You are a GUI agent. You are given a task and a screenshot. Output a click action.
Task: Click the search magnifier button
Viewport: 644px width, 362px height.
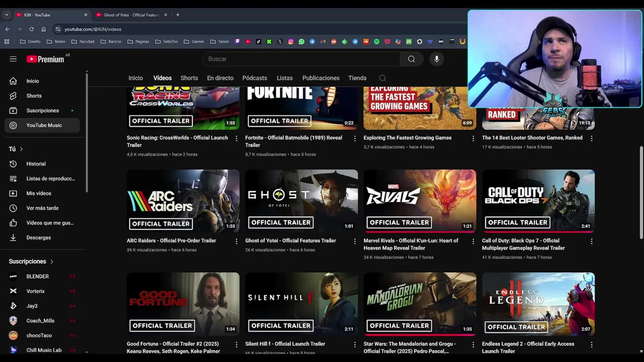pos(412,59)
